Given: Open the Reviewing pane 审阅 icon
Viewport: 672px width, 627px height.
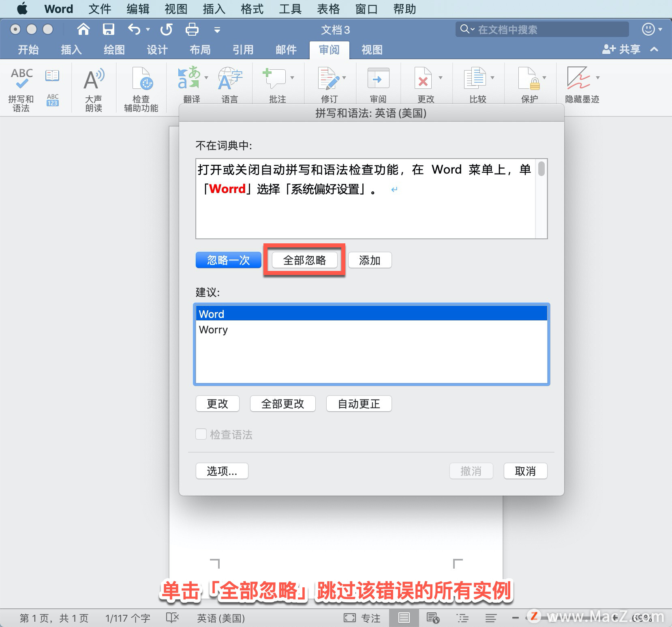Looking at the screenshot, I should 378,78.
